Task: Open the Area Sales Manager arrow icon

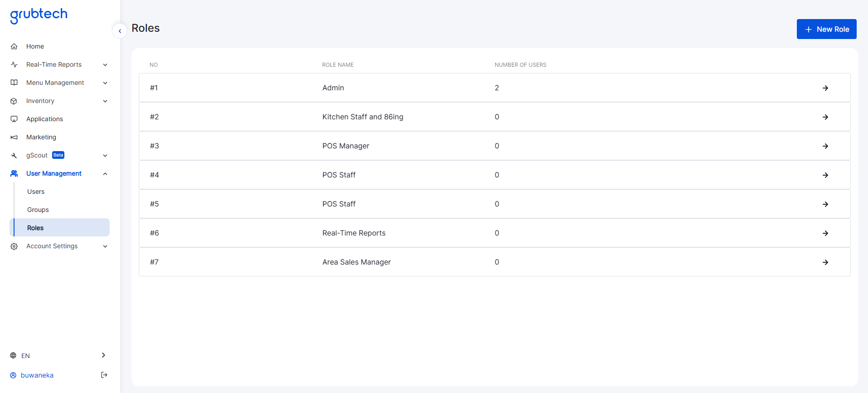Action: coord(825,262)
